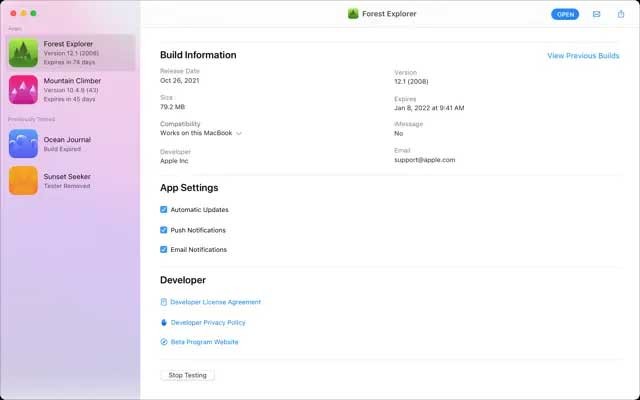
Task: Click the support@apple.com email address
Action: click(x=424, y=160)
